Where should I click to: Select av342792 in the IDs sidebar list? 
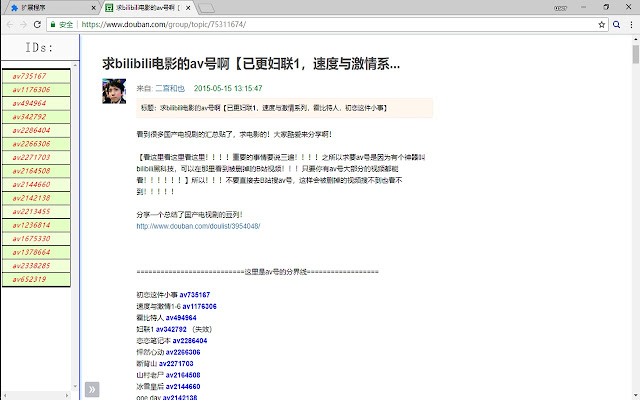(x=36, y=117)
